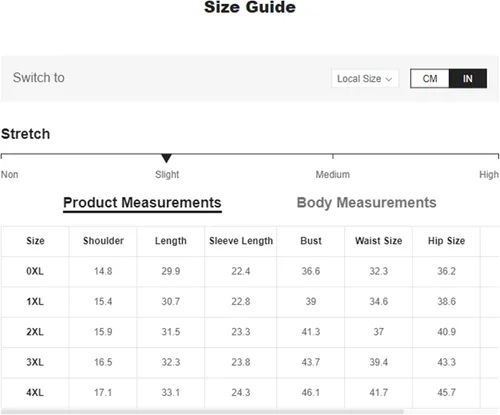The width and height of the screenshot is (500, 415).
Task: Click waist size 39.4 for 3XL
Action: click(379, 362)
